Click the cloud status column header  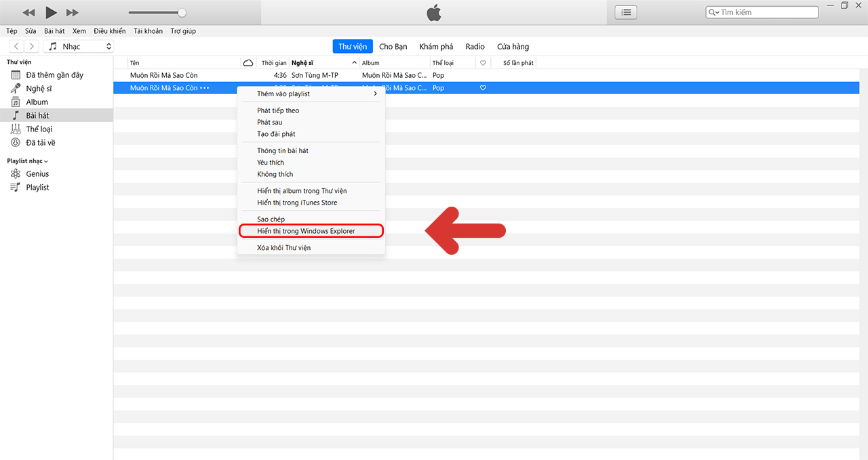(248, 63)
